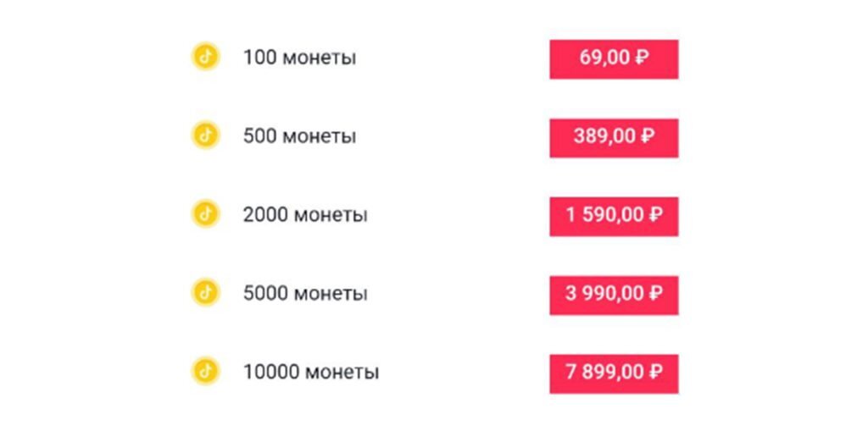This screenshot has width=868, height=431.
Task: Click the "500 монеты" package text
Action: point(299,136)
